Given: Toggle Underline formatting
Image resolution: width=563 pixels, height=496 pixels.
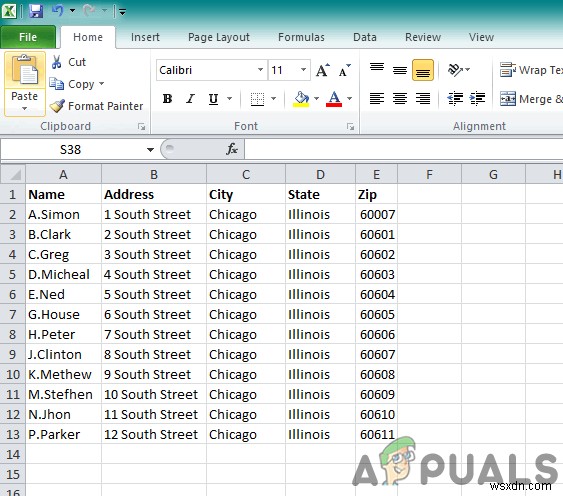Looking at the screenshot, I should click(x=213, y=99).
